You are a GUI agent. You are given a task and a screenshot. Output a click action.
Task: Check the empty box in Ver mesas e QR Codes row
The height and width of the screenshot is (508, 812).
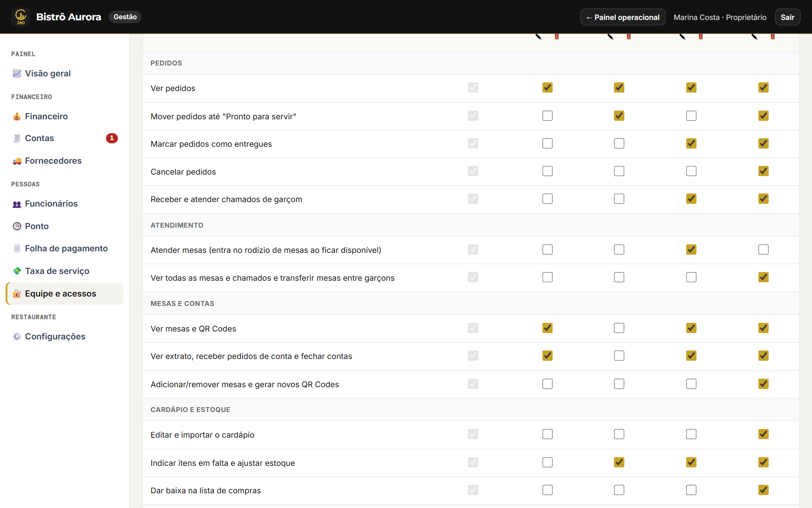tap(619, 328)
